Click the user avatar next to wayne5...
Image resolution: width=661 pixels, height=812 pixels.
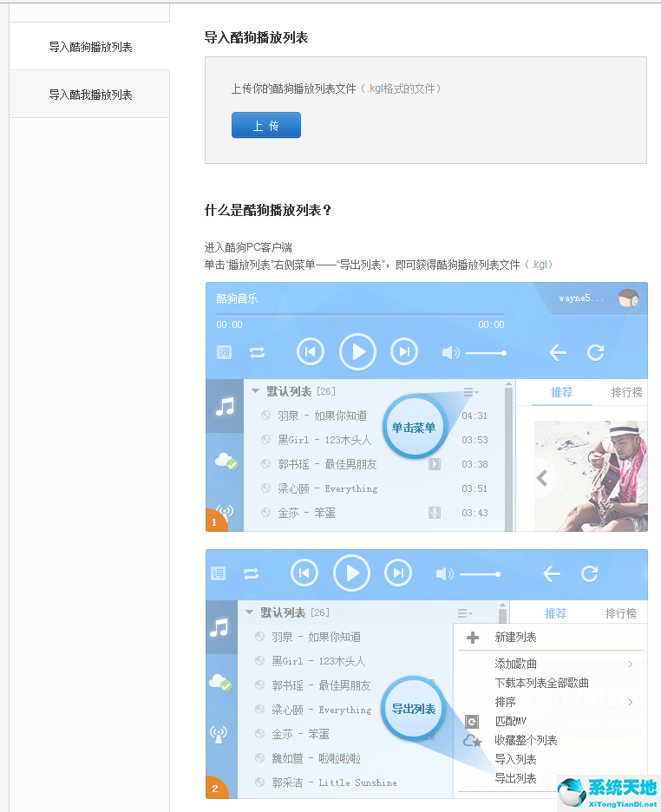click(628, 298)
